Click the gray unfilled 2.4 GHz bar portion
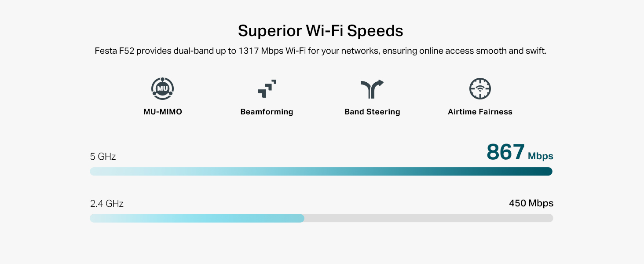This screenshot has width=644, height=264. 428,218
